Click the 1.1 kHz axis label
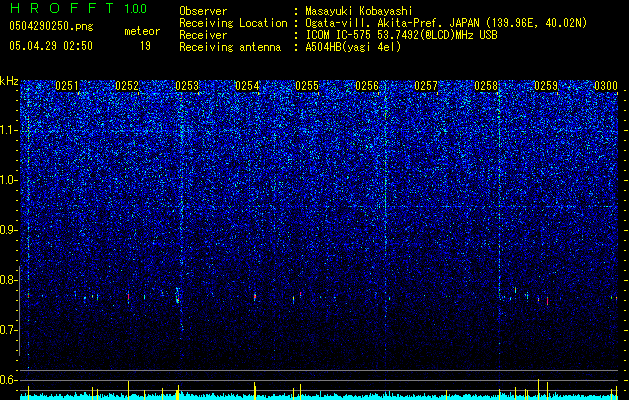 [x=9, y=130]
